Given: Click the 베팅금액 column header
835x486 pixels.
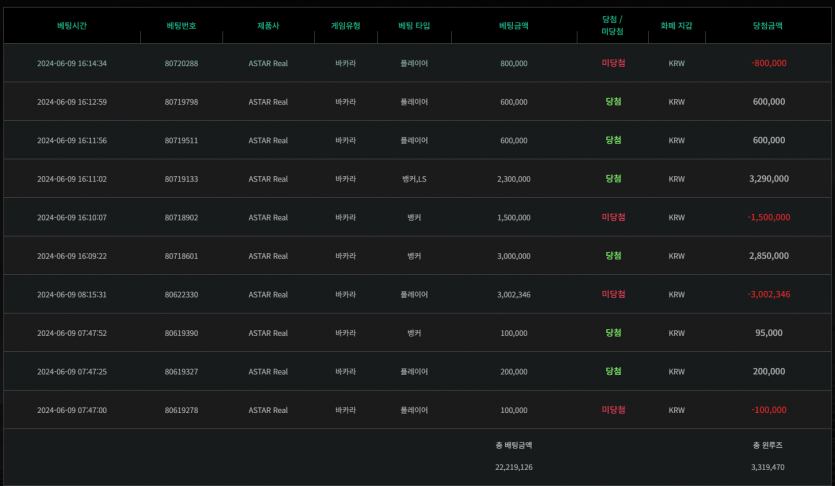Looking at the screenshot, I should tap(514, 26).
